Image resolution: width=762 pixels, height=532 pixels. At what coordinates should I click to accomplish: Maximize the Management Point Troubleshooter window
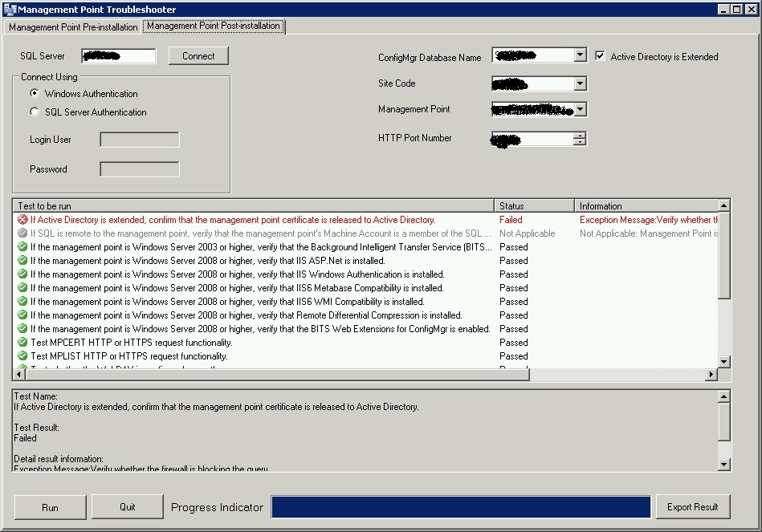[x=737, y=10]
